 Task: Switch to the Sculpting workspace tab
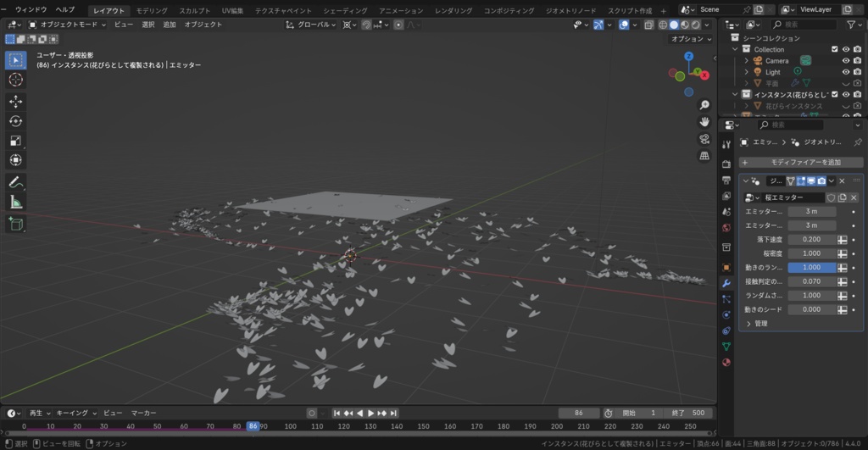(194, 10)
